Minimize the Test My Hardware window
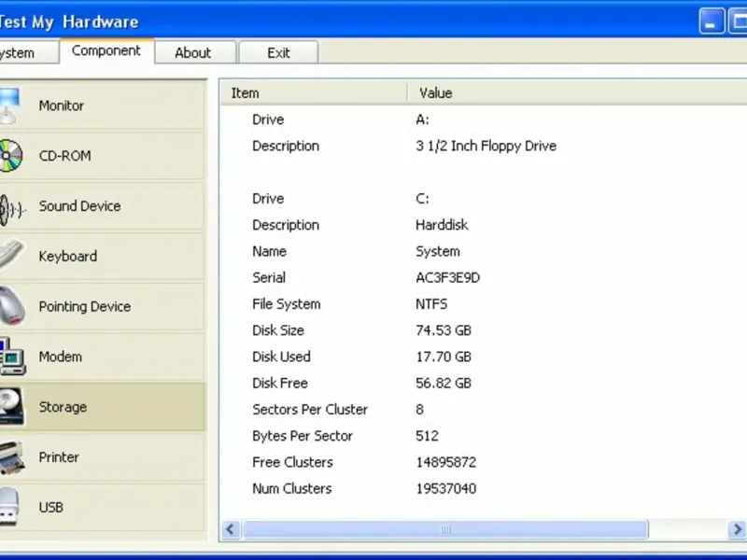The width and height of the screenshot is (747, 560). 712,21
